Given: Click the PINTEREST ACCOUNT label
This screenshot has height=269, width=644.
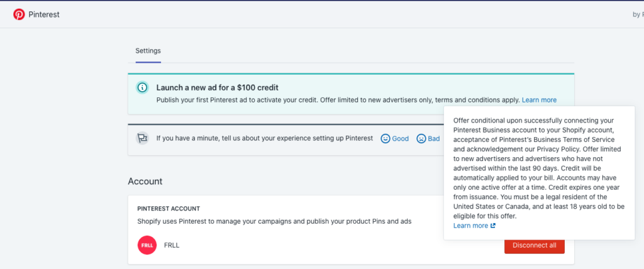Looking at the screenshot, I should [169, 209].
